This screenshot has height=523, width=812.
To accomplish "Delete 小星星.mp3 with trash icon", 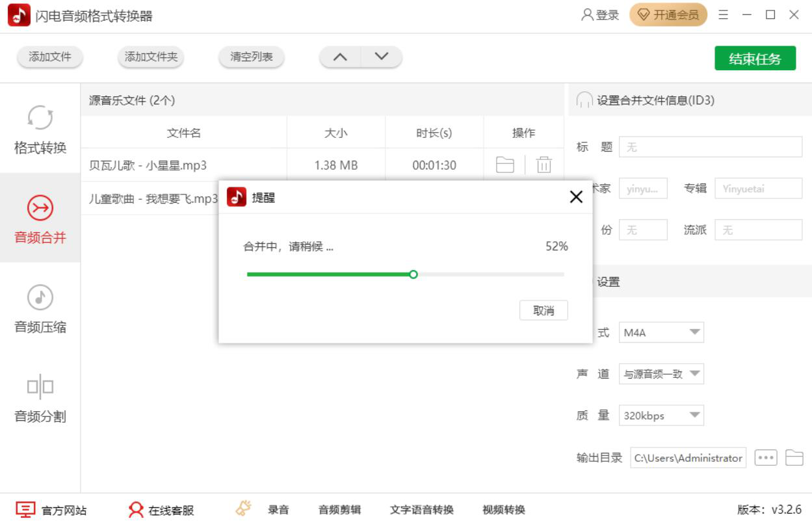I will tap(544, 165).
